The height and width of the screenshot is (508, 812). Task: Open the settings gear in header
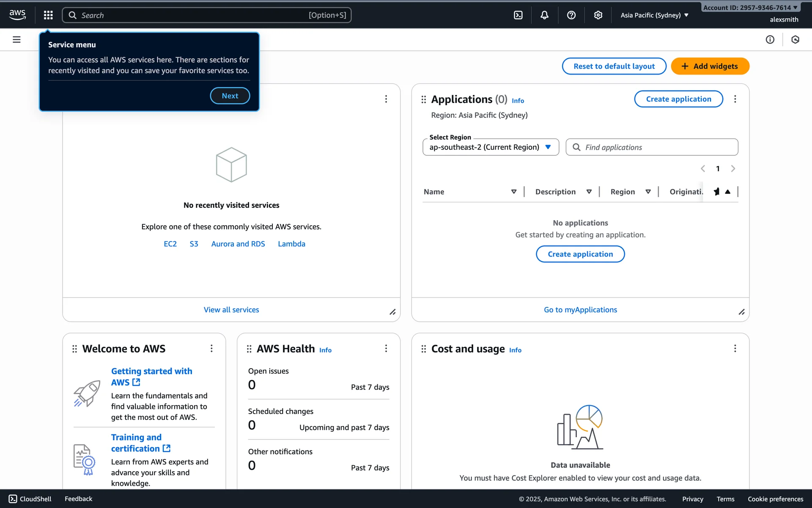coord(598,15)
